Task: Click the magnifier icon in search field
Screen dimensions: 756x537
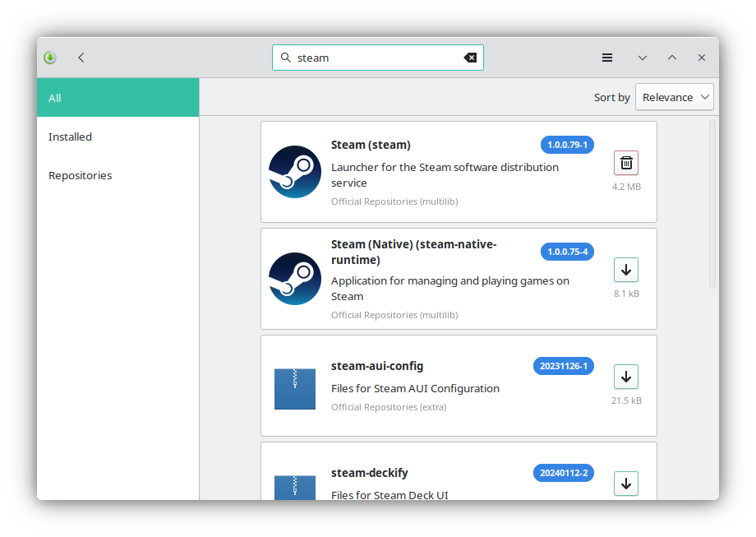Action: [x=285, y=58]
